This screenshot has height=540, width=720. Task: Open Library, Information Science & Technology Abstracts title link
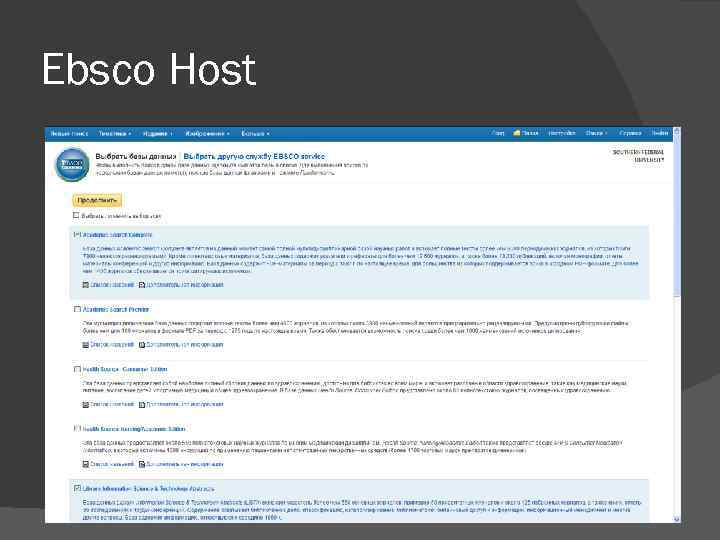[148, 489]
